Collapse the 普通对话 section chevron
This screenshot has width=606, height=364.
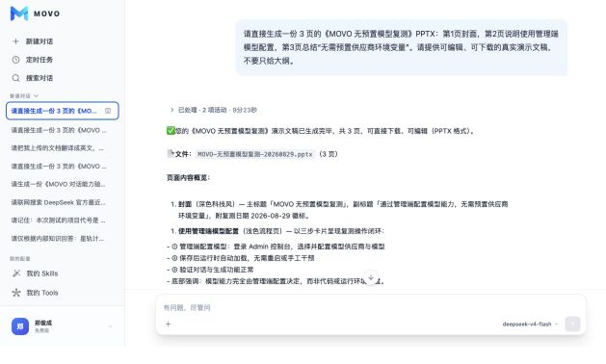coord(37,96)
